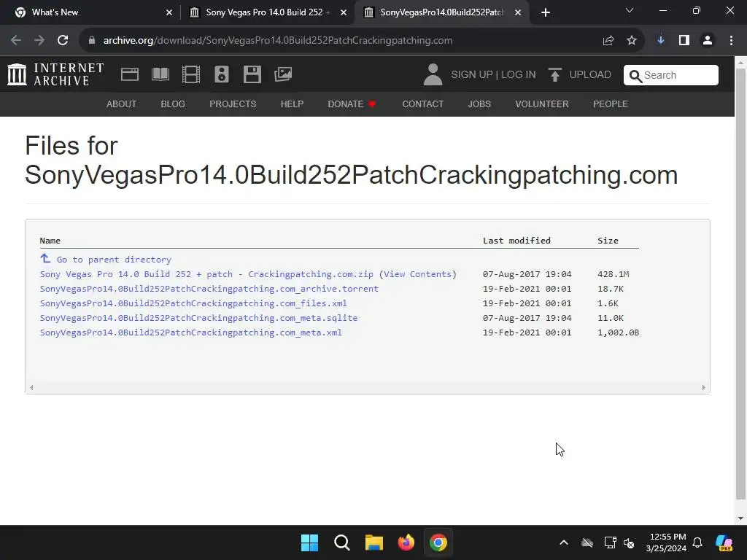Open the Web (Wayback Machine) icon
747x560 pixels.
click(130, 74)
